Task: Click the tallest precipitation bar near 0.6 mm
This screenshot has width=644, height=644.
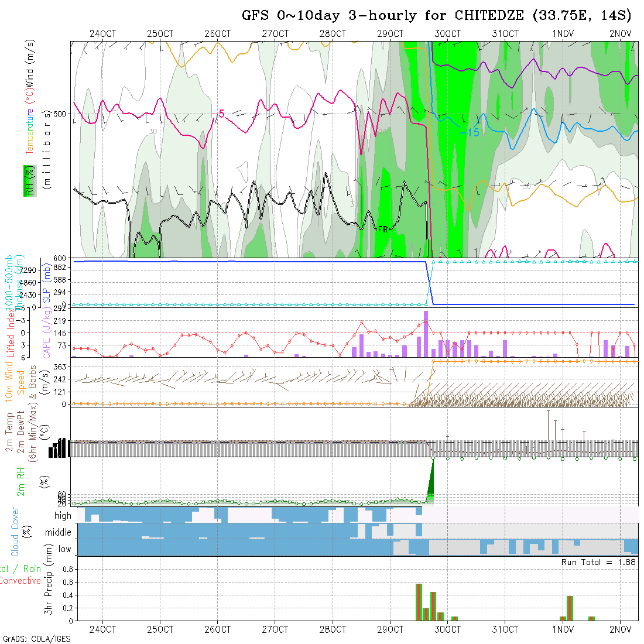Action: (419, 602)
